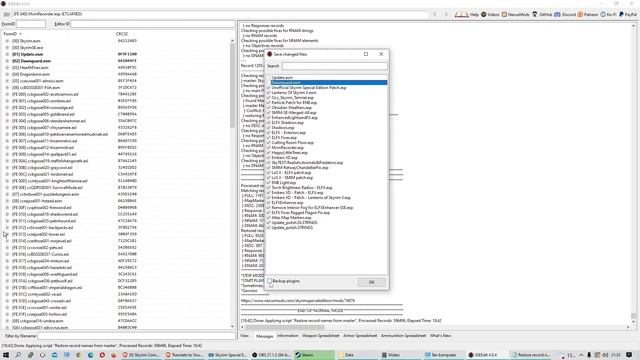Uncheck Obsidian Weathers.esp in save list

pyautogui.click(x=269, y=108)
